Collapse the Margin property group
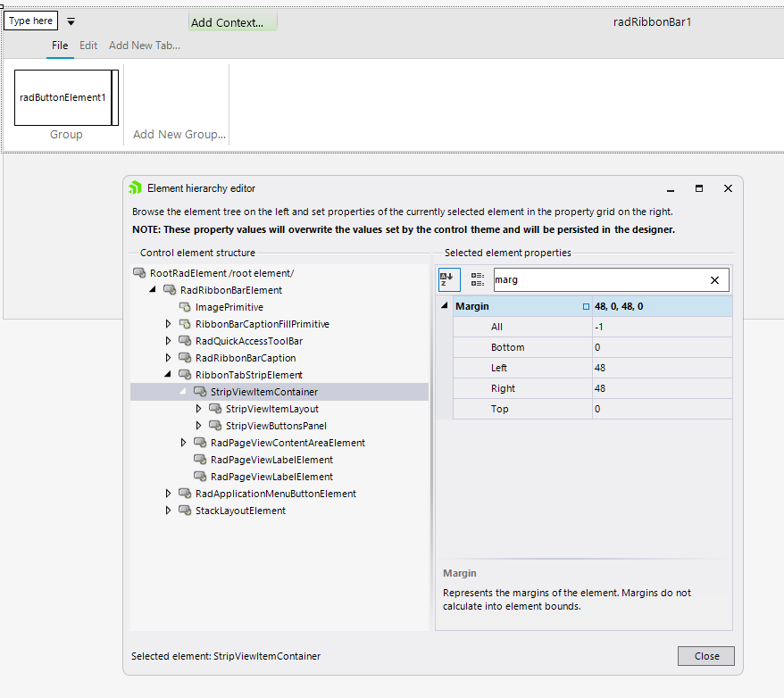The width and height of the screenshot is (784, 698). pos(445,306)
